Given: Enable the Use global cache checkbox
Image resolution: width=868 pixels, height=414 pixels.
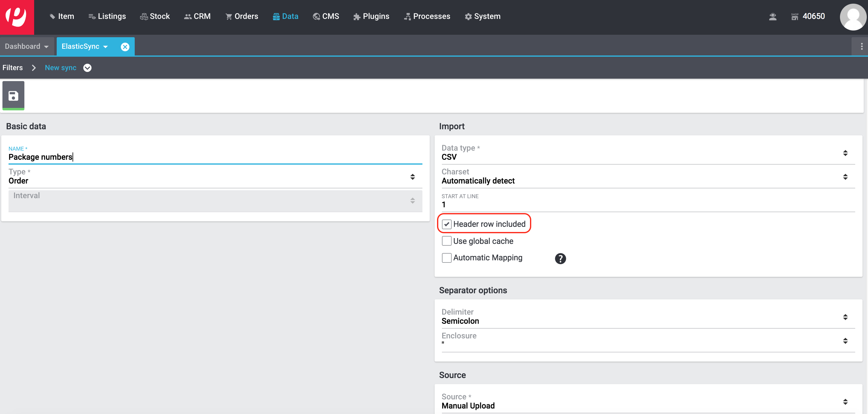Looking at the screenshot, I should (446, 241).
